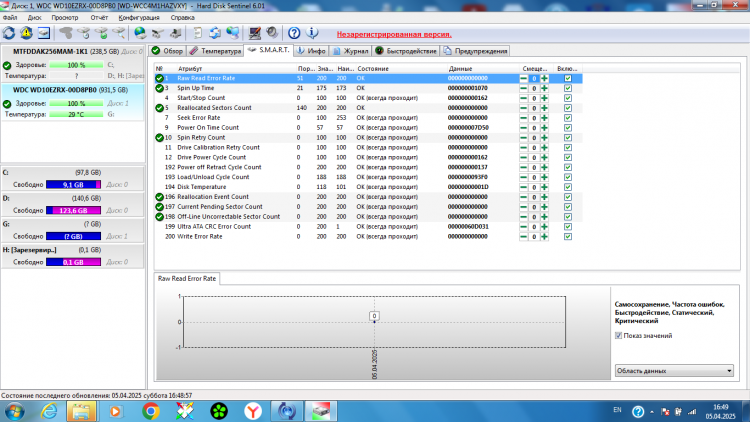Click the offset value field for Spin Retry Count
The width and height of the screenshot is (750, 422).
coord(534,138)
